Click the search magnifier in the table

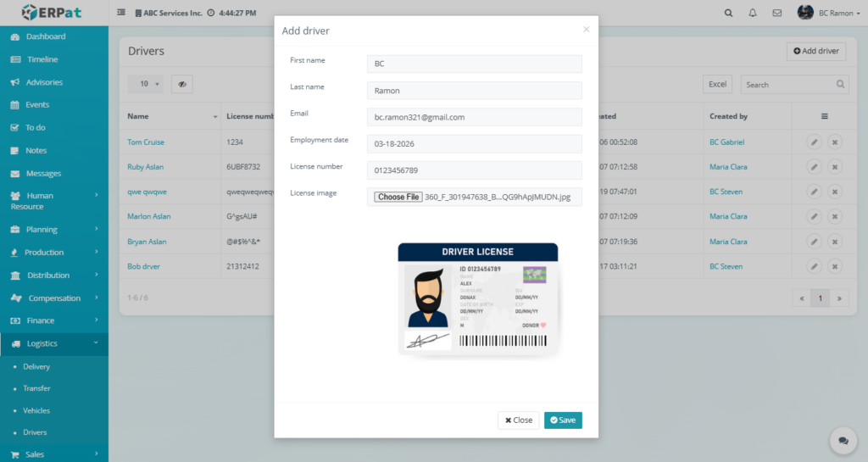click(840, 84)
